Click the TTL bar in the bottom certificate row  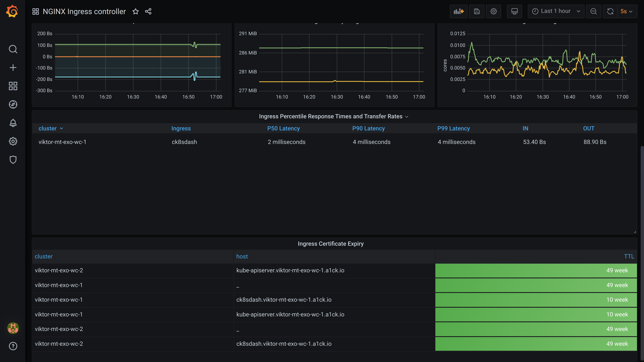[x=536, y=344]
